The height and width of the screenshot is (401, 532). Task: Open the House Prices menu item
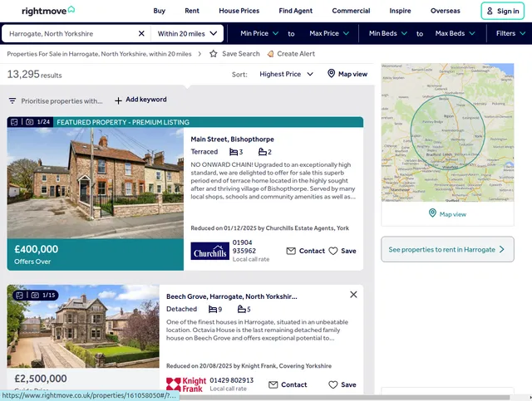point(239,11)
